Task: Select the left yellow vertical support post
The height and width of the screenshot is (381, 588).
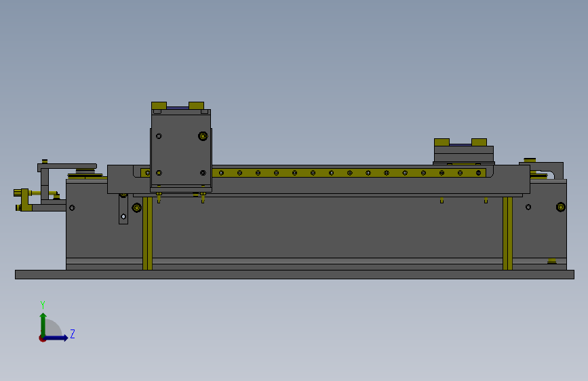Action: tap(147, 233)
